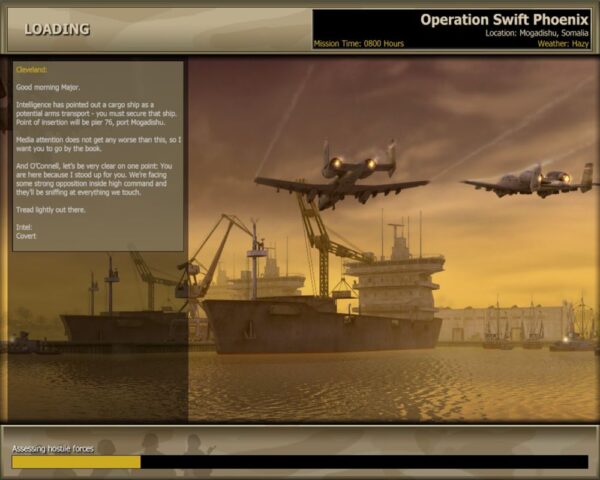Click the LOADING header text
Image resolution: width=600 pixels, height=480 pixels.
pyautogui.click(x=56, y=29)
